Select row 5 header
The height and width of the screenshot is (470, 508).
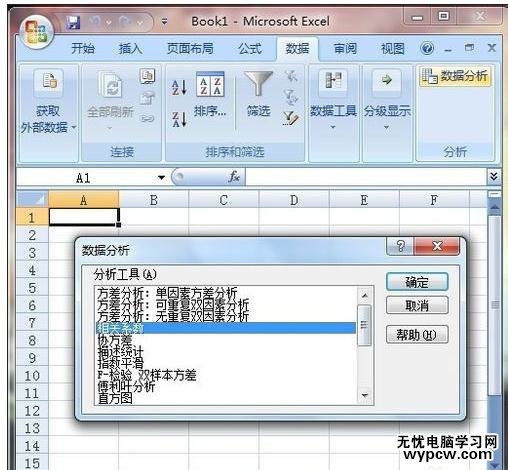(32, 288)
